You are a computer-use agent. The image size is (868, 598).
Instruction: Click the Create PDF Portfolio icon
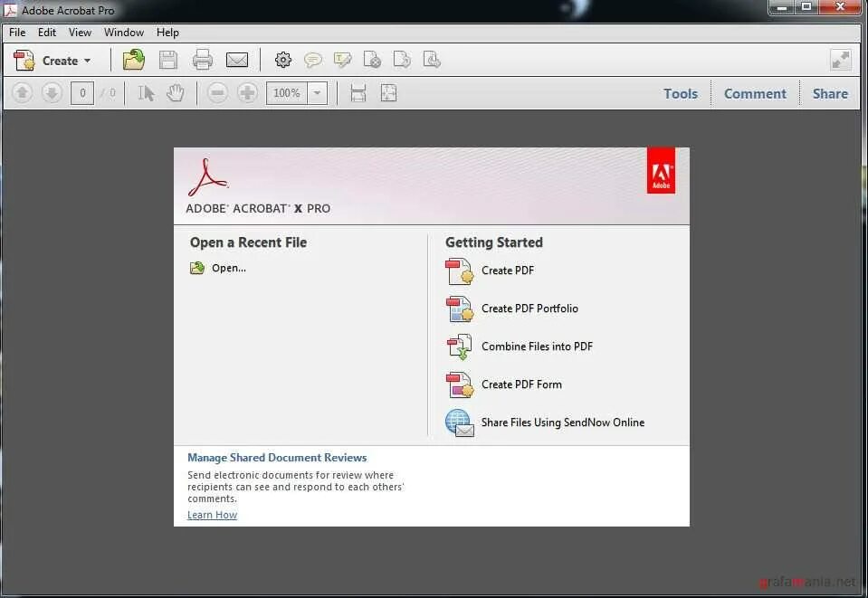[460, 309]
